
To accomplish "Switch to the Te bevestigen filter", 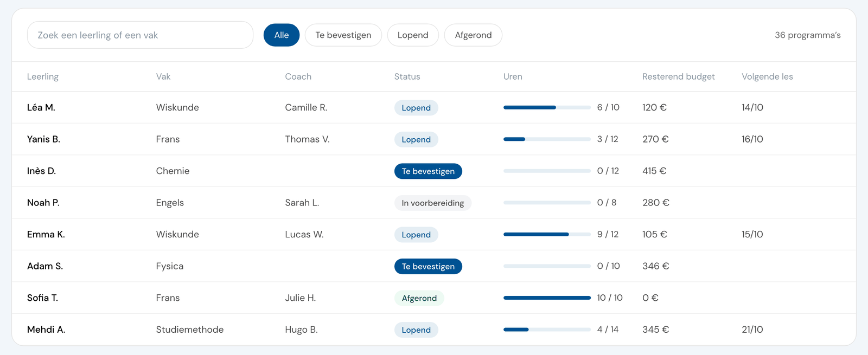I will [343, 35].
